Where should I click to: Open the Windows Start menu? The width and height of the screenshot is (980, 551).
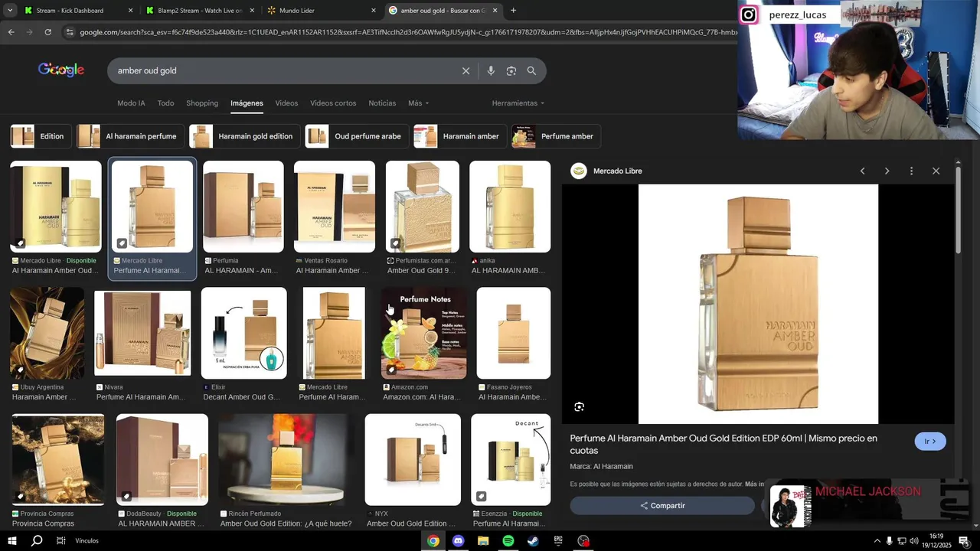(12, 541)
